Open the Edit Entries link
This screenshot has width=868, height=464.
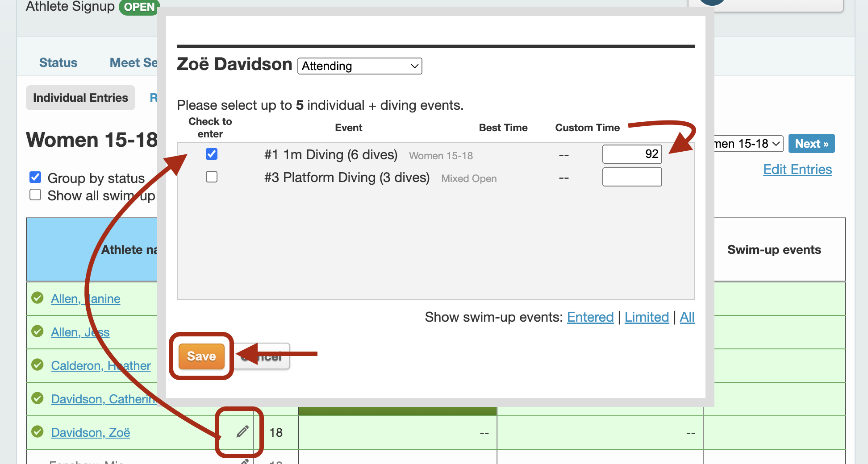[x=797, y=170]
